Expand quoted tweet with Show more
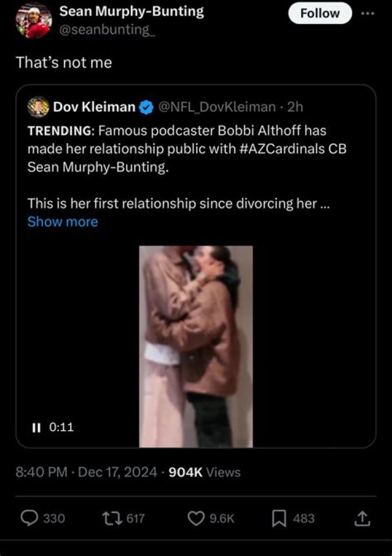The image size is (392, 556). (63, 222)
